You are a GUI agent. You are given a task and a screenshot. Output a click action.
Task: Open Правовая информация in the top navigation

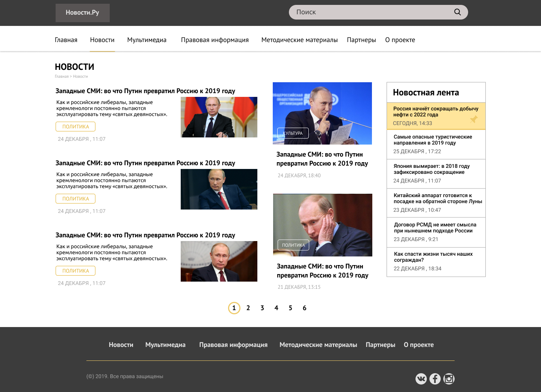(215, 40)
